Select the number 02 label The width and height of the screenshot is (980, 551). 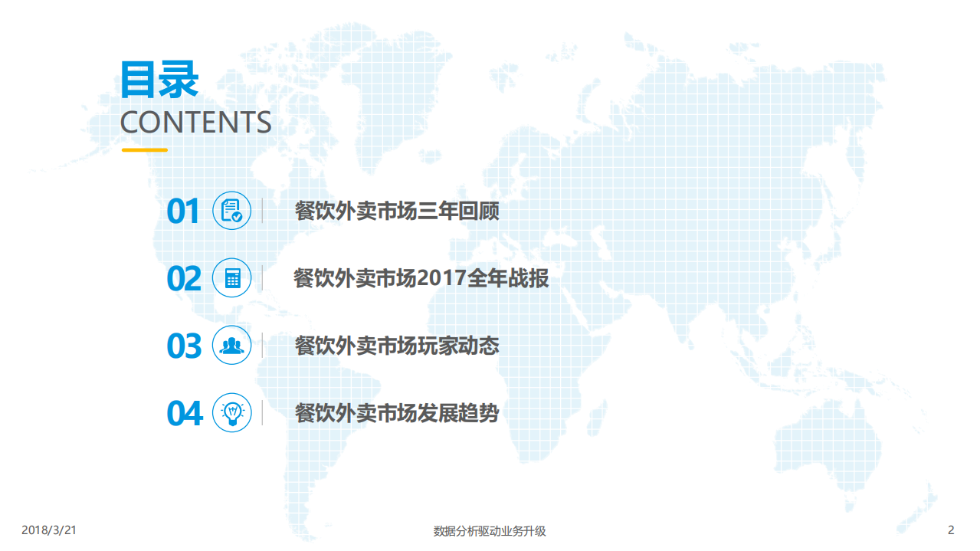tap(183, 277)
